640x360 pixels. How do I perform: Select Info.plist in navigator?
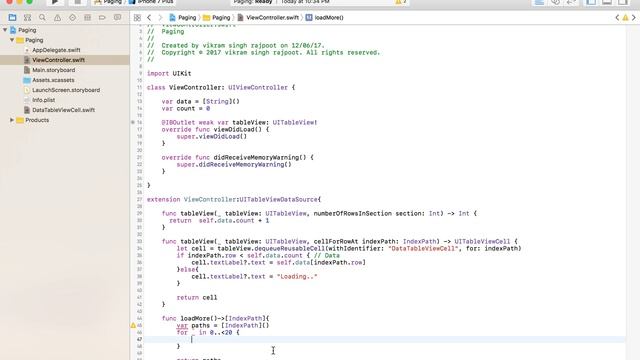click(x=44, y=100)
